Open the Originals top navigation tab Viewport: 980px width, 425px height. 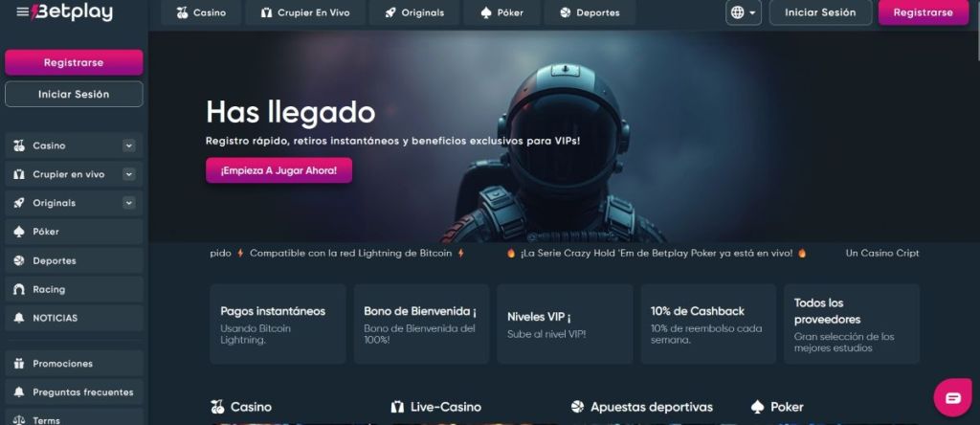coord(414,12)
